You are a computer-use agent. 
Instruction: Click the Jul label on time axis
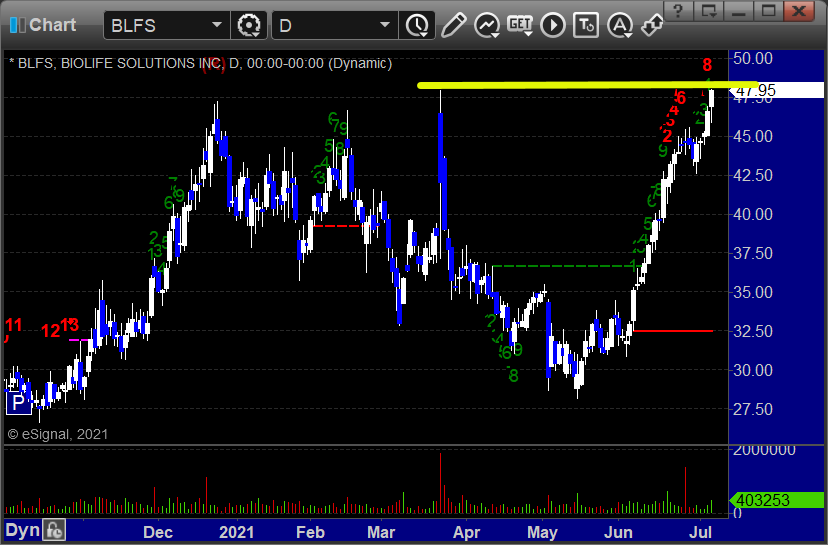click(x=700, y=532)
